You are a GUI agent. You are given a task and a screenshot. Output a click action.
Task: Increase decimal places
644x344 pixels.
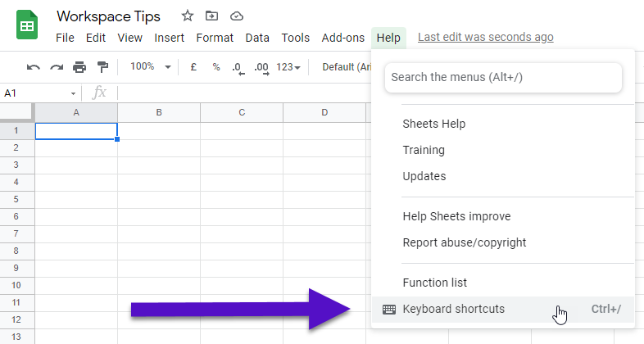261,68
